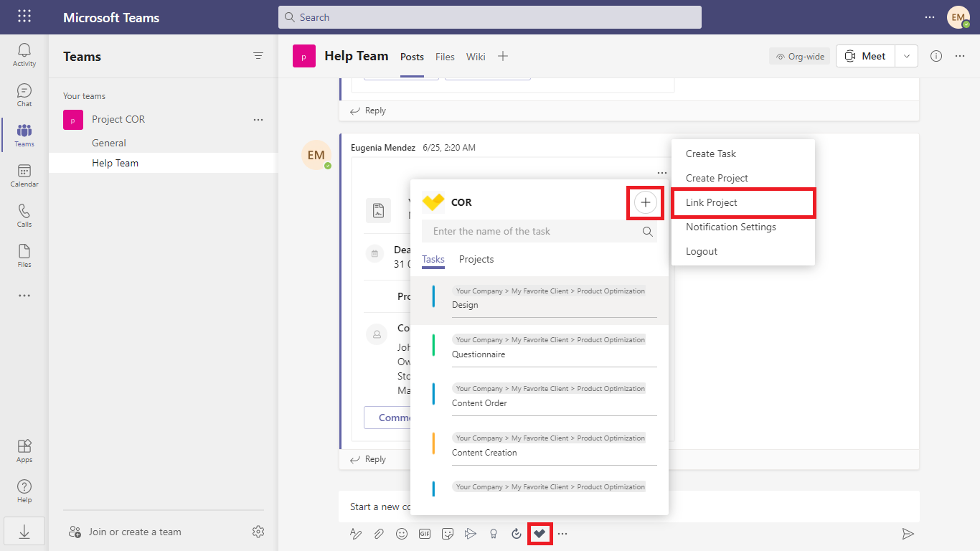The image size is (980, 551).
Task: Open Files in the sidebar
Action: click(x=24, y=255)
